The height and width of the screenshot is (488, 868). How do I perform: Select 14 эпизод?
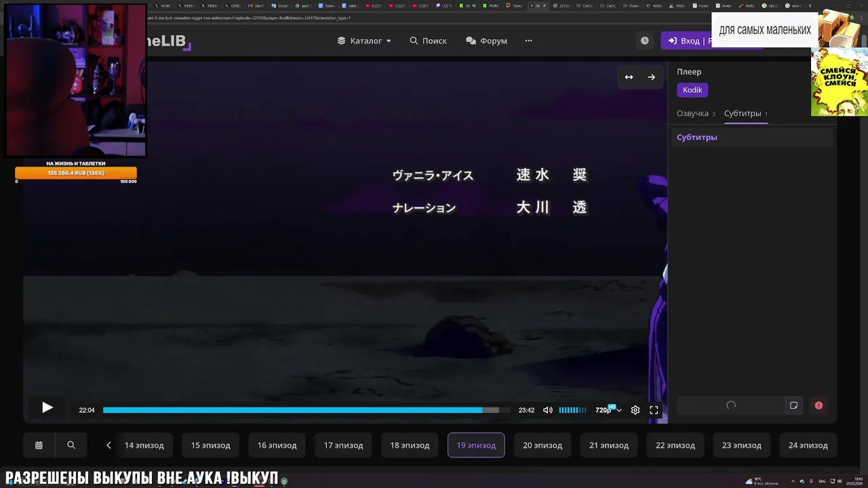coord(144,445)
